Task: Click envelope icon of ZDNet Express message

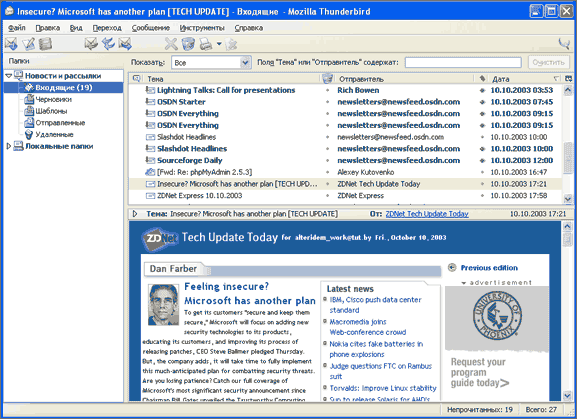Action: click(x=150, y=195)
